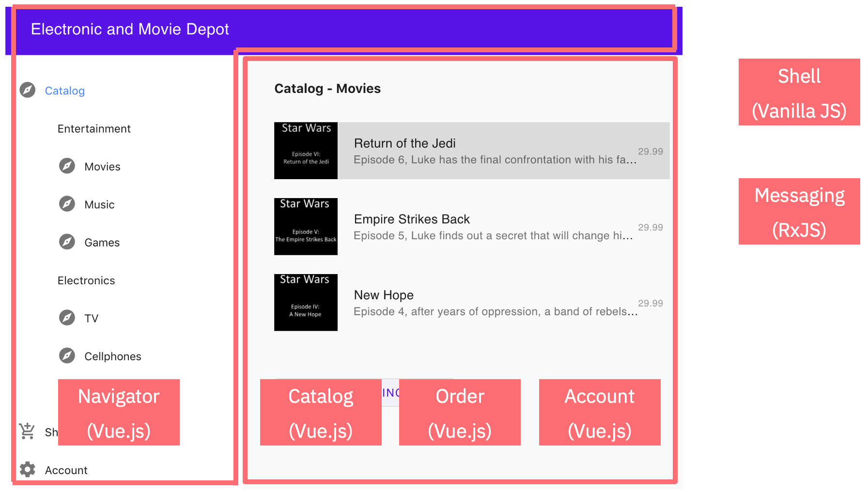
Task: Click the New Hope movie title
Action: click(x=384, y=295)
